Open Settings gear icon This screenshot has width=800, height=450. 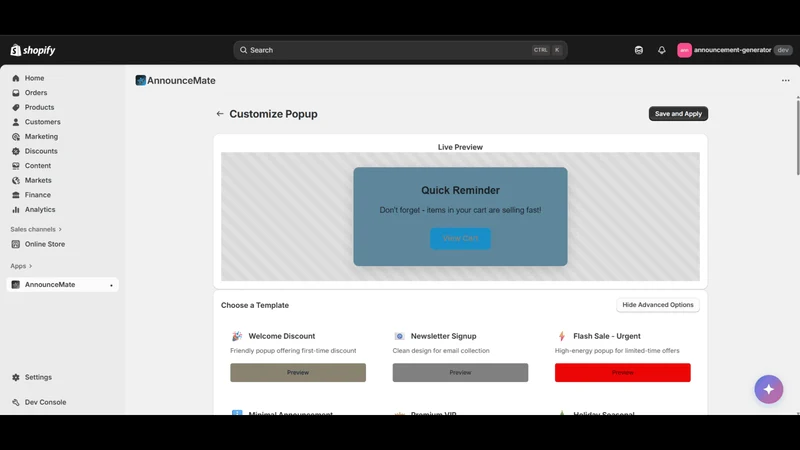click(16, 378)
